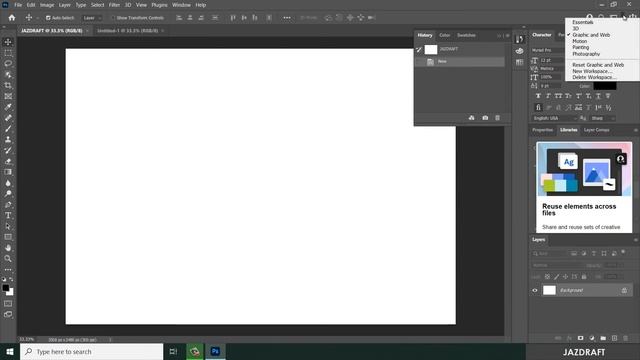
Task: Select the Eyedropper tool
Action: click(8, 107)
